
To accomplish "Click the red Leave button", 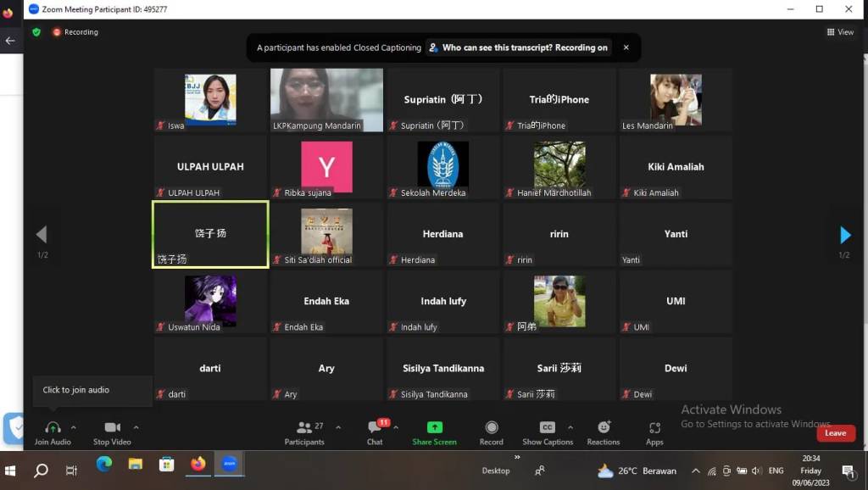I will (x=835, y=433).
